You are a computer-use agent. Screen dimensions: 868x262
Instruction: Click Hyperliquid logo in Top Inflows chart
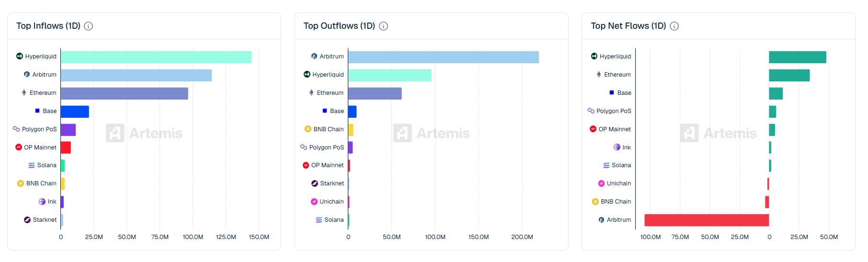point(20,56)
